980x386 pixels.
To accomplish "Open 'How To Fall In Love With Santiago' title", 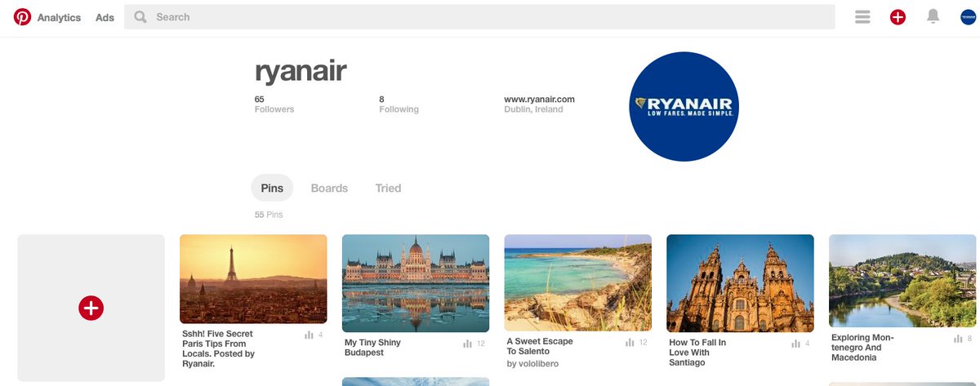I will tap(697, 353).
